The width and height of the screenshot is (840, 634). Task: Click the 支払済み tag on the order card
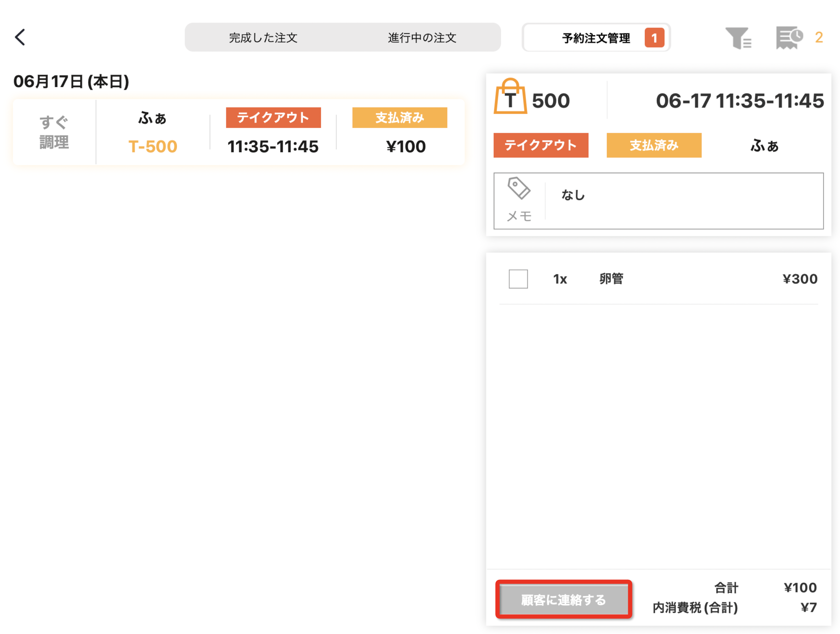[400, 118]
